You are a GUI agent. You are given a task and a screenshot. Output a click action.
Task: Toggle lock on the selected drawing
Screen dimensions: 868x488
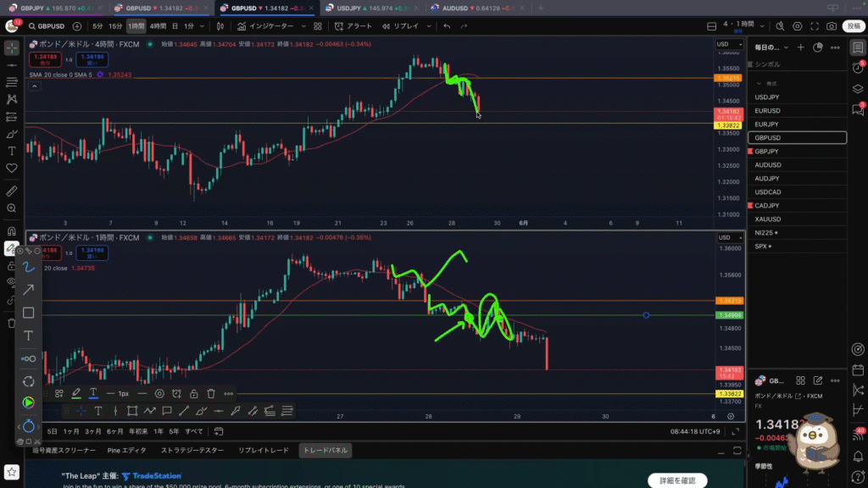194,393
